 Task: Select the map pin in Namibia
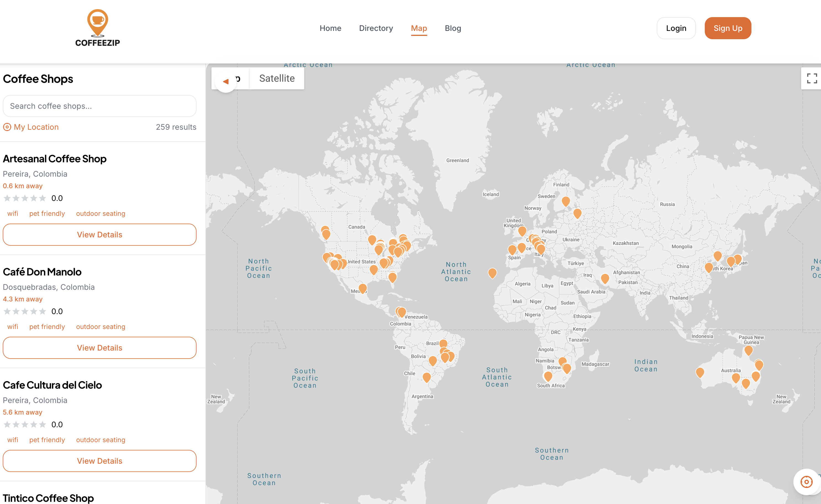(562, 362)
